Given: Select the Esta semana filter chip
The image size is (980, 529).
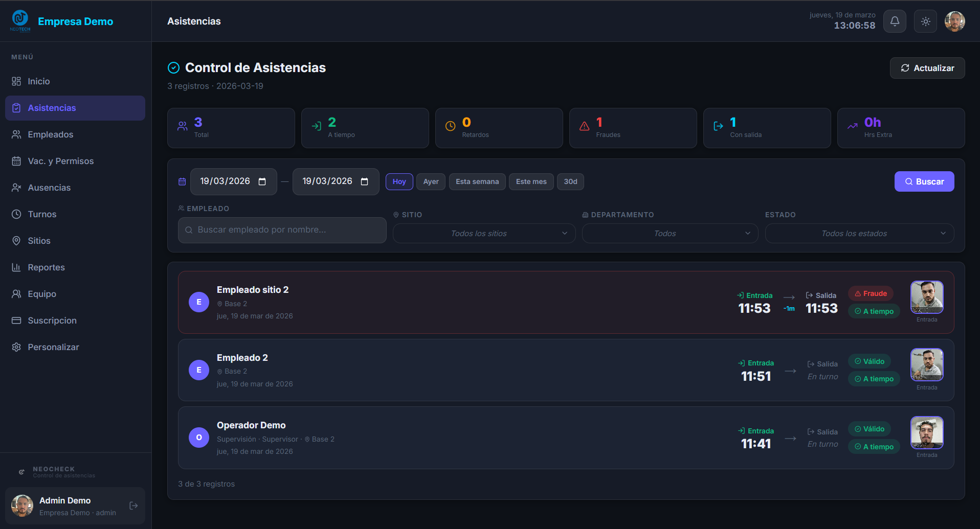Looking at the screenshot, I should 477,181.
